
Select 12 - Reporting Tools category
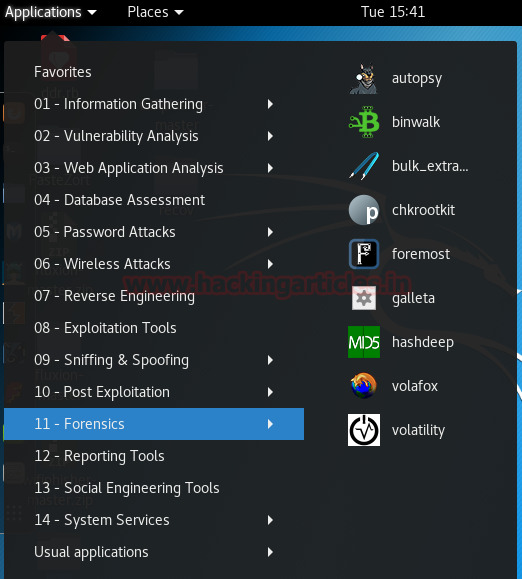pyautogui.click(x=154, y=456)
